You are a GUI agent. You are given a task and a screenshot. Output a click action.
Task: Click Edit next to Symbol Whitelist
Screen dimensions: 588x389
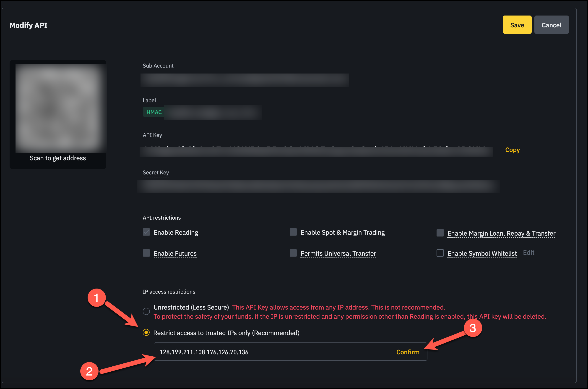[x=528, y=252]
